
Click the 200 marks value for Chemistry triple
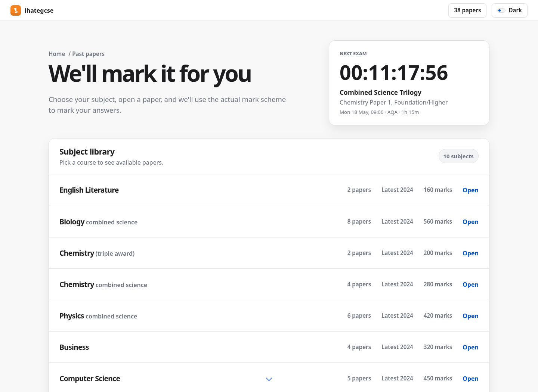pyautogui.click(x=437, y=253)
